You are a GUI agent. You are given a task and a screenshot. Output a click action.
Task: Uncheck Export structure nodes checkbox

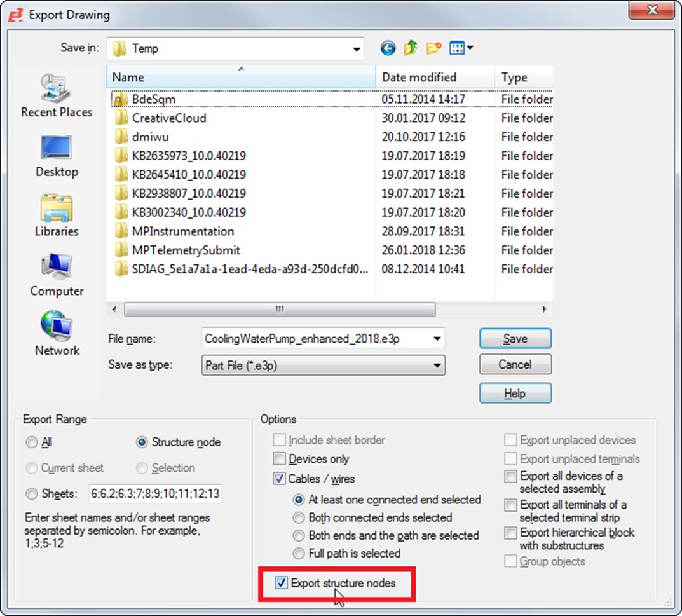coord(281,583)
